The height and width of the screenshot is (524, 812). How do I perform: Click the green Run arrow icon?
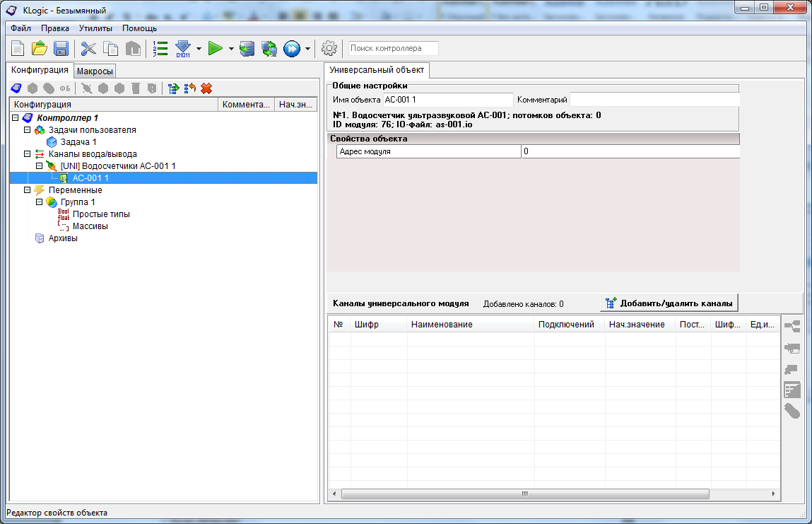216,49
